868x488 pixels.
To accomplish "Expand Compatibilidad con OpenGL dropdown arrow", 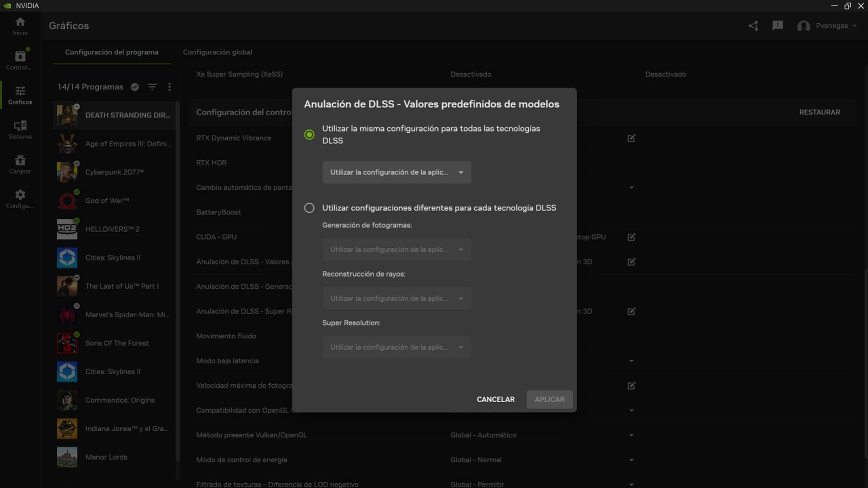I will pos(631,411).
